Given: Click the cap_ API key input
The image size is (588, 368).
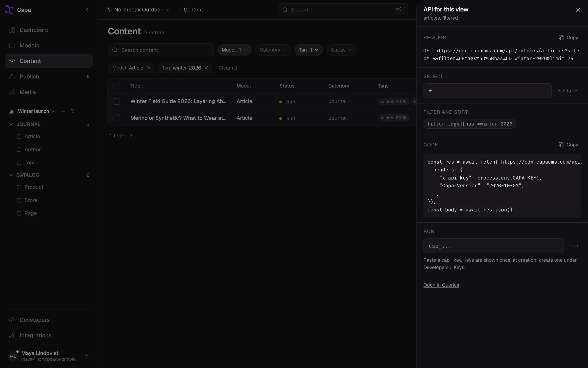Looking at the screenshot, I should 493,246.
